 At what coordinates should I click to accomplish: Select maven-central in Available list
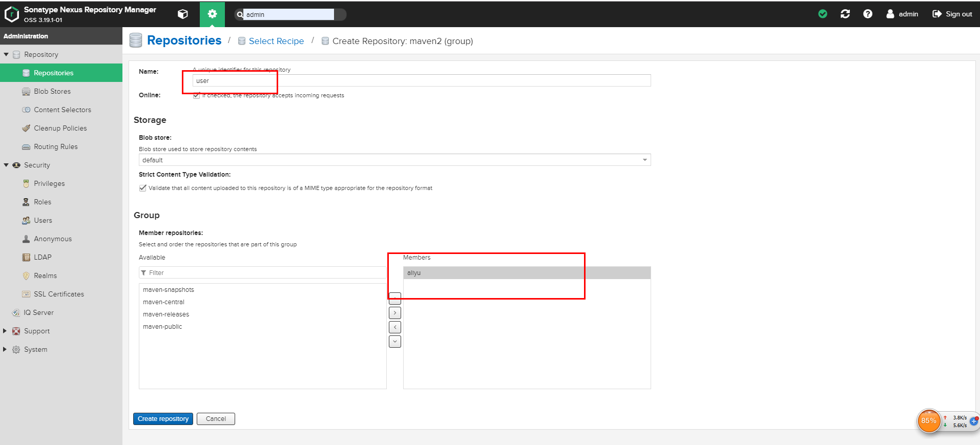[x=263, y=302]
